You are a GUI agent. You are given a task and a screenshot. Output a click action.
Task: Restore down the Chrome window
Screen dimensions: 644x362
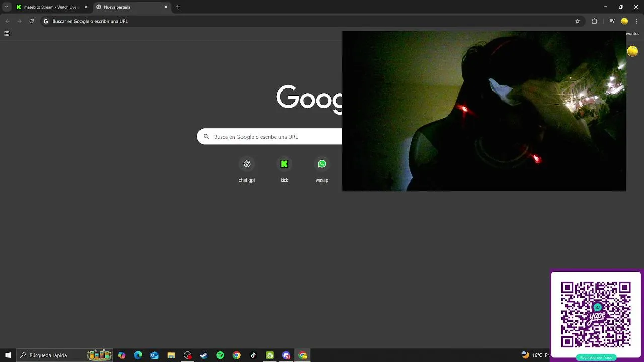tap(621, 7)
